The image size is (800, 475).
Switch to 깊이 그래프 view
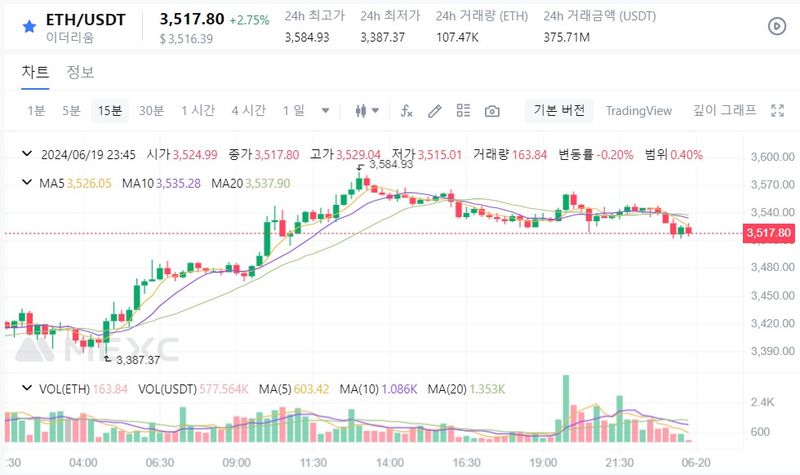coord(725,110)
